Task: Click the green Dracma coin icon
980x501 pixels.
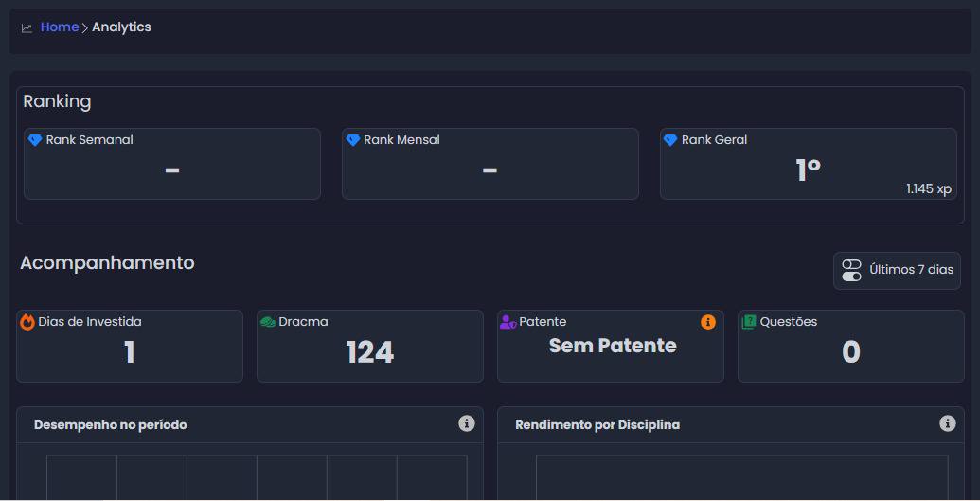Action: click(x=268, y=322)
